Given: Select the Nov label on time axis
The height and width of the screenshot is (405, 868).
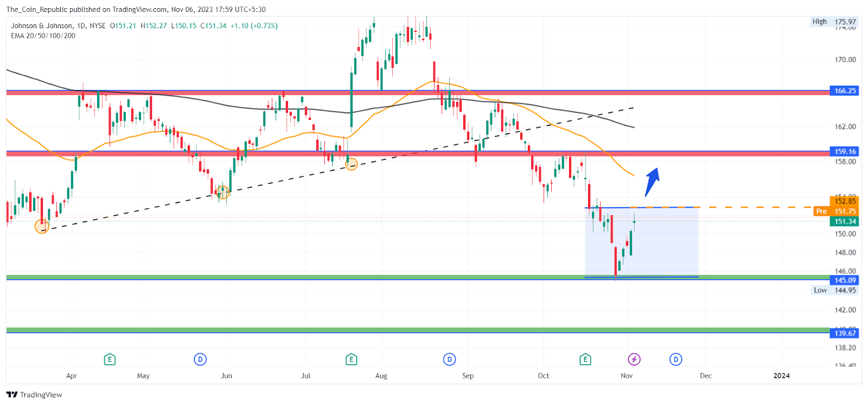Looking at the screenshot, I should (x=627, y=376).
